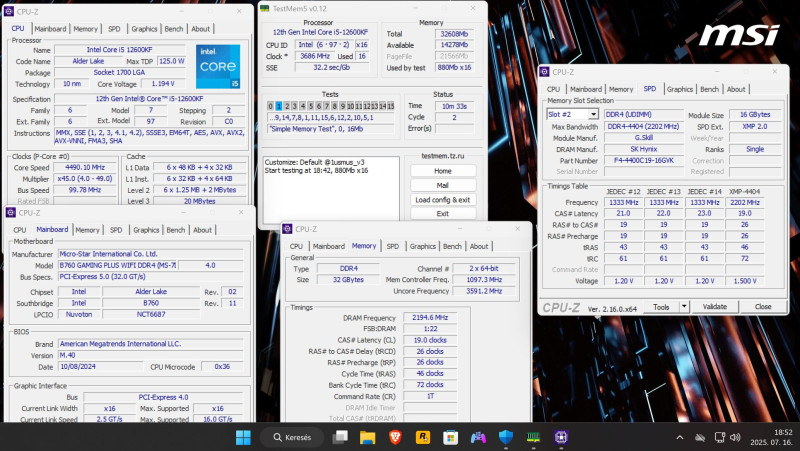Image resolution: width=800 pixels, height=451 pixels.
Task: Open Windows Security shield taskbar icon
Action: pos(506,437)
